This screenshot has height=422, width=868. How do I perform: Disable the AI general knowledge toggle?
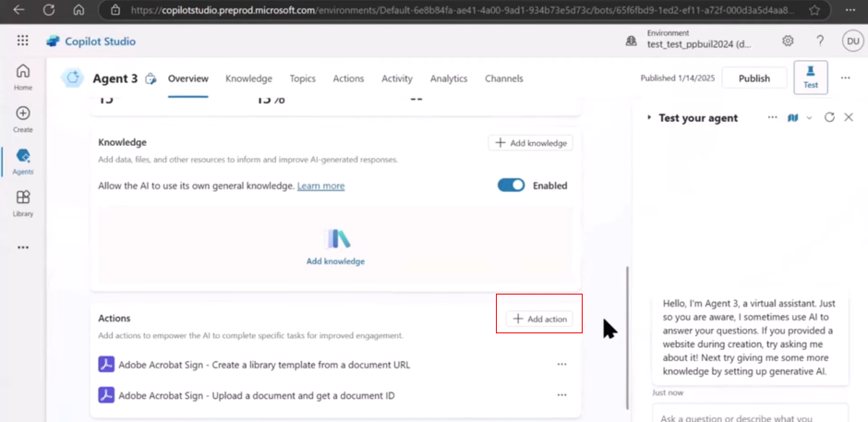pyautogui.click(x=511, y=186)
